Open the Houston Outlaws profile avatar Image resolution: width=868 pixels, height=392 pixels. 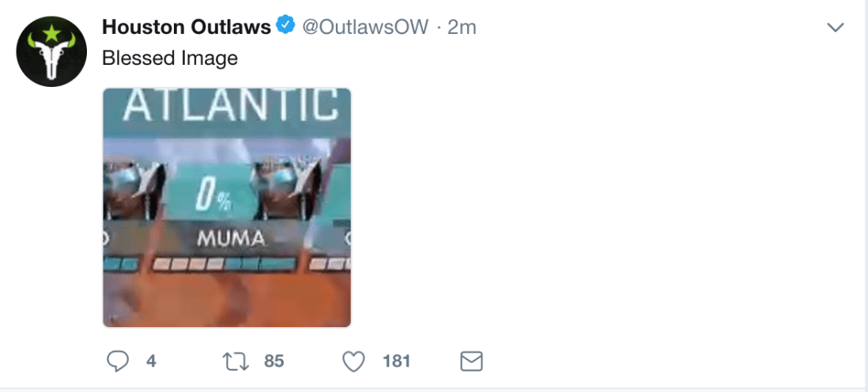click(51, 51)
